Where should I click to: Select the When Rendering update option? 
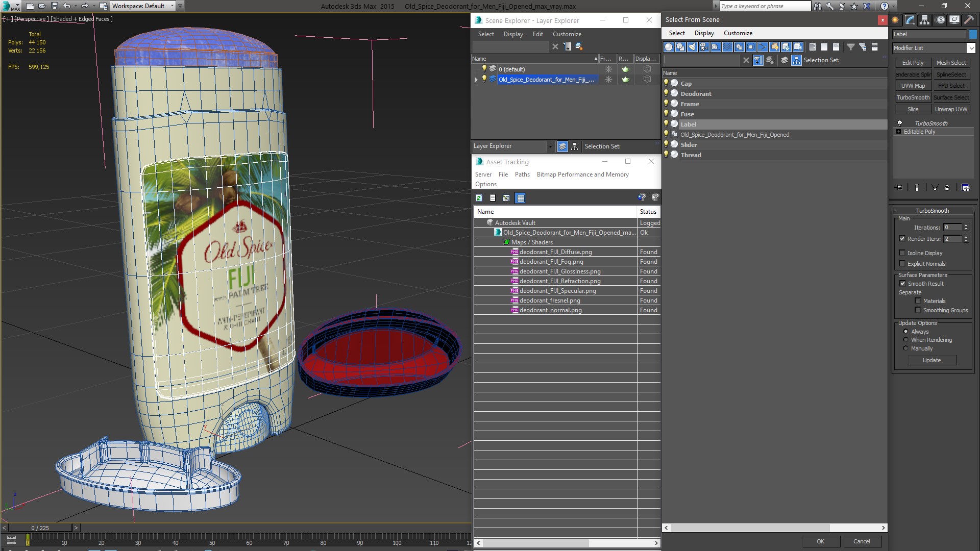pyautogui.click(x=905, y=340)
